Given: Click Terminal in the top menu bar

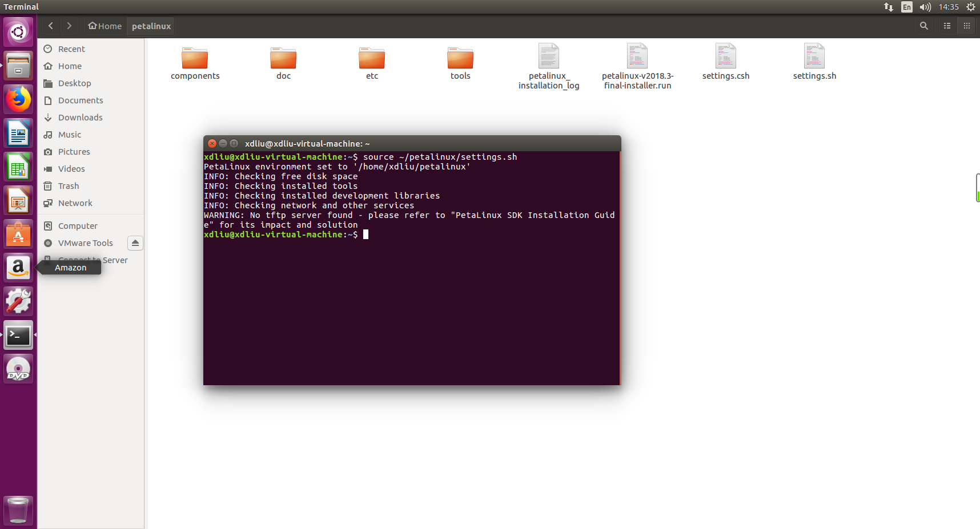Looking at the screenshot, I should point(21,6).
